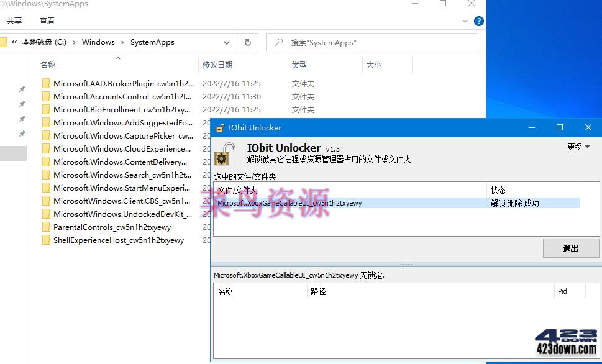Click the 解锁 删除 成功 status cell
The width and height of the screenshot is (602, 364).
pyautogui.click(x=515, y=203)
